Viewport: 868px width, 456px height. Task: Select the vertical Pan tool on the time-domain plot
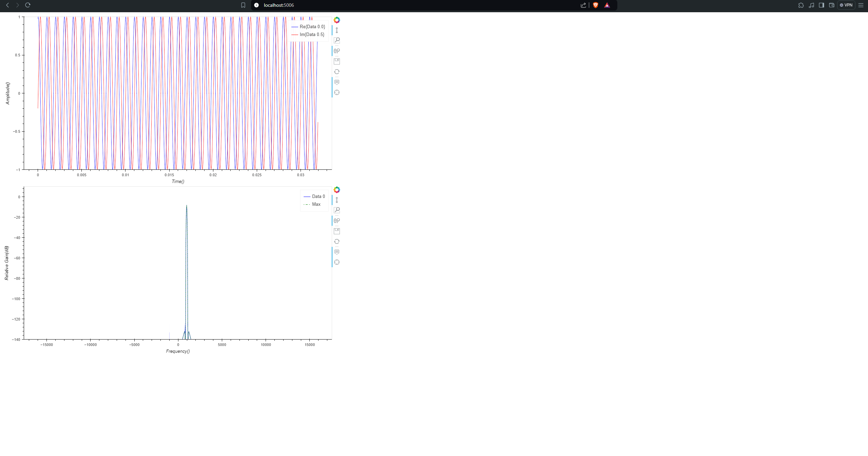[336, 30]
